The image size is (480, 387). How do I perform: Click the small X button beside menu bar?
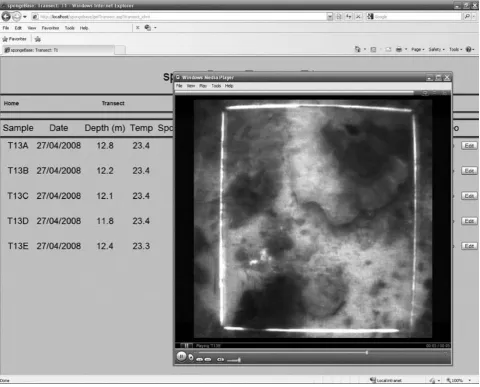[137, 28]
